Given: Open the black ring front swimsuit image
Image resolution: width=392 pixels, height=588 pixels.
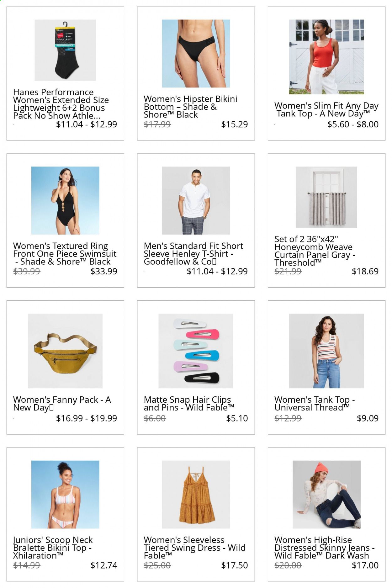Looking at the screenshot, I should click(65, 200).
